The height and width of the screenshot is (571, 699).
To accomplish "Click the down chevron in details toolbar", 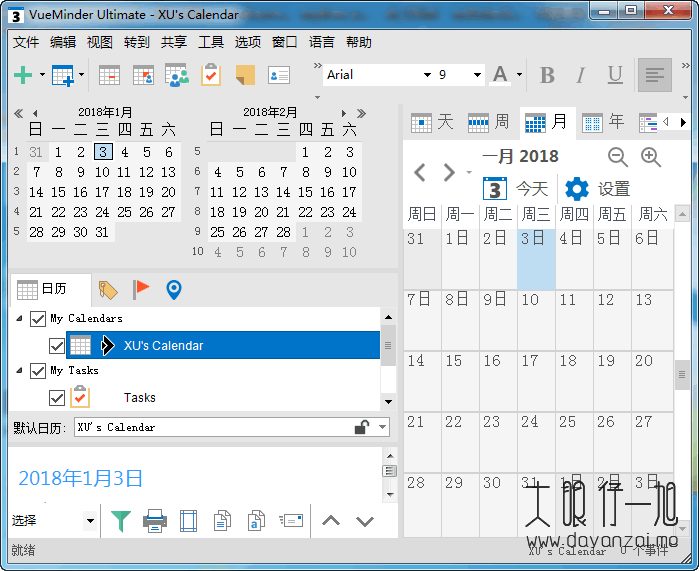I will (365, 521).
